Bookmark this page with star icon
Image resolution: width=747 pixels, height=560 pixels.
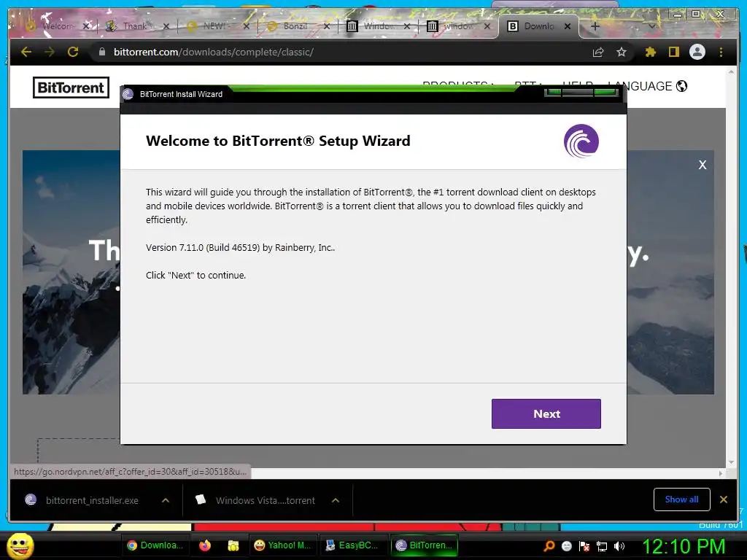[622, 52]
